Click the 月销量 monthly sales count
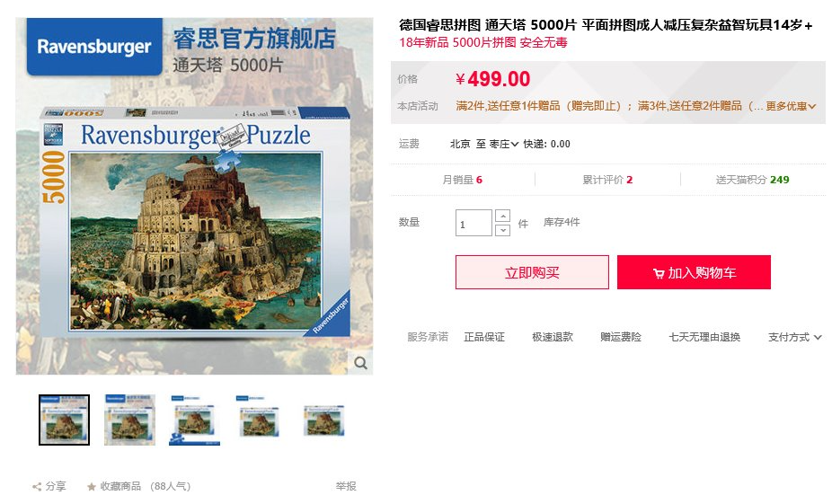 [x=463, y=180]
